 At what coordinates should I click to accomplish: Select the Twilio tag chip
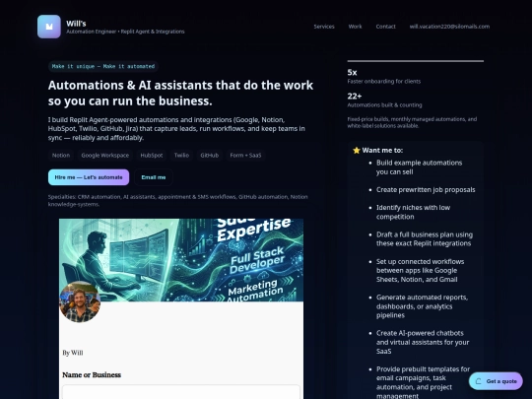point(181,155)
